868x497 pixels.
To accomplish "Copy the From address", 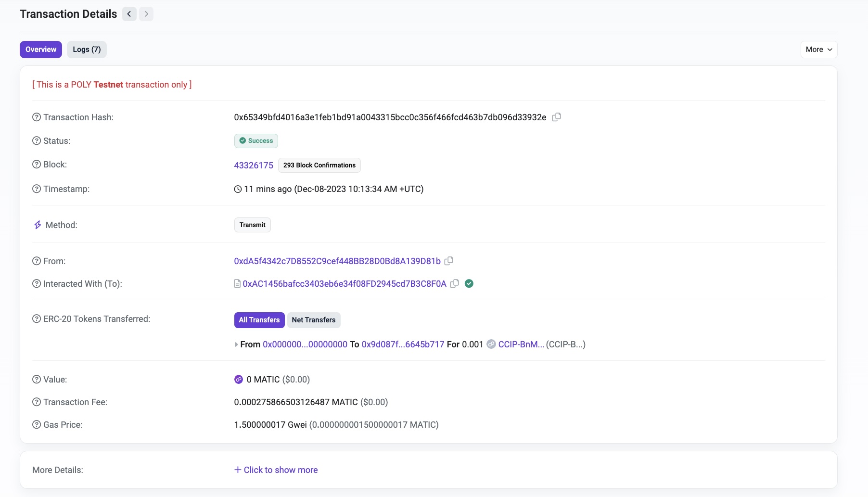I will point(448,261).
